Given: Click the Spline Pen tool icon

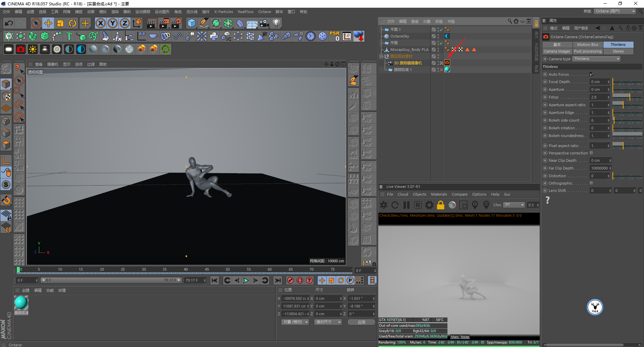Looking at the screenshot, I should pyautogui.click(x=204, y=23).
